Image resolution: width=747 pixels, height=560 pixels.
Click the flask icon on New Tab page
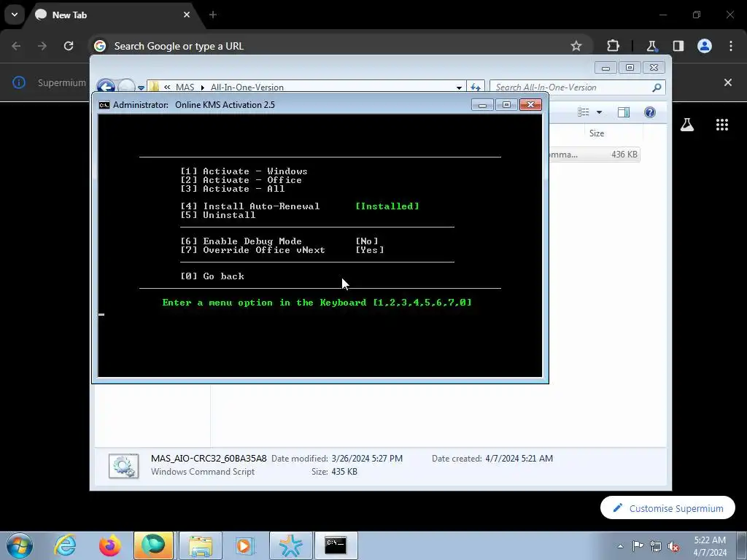point(687,125)
